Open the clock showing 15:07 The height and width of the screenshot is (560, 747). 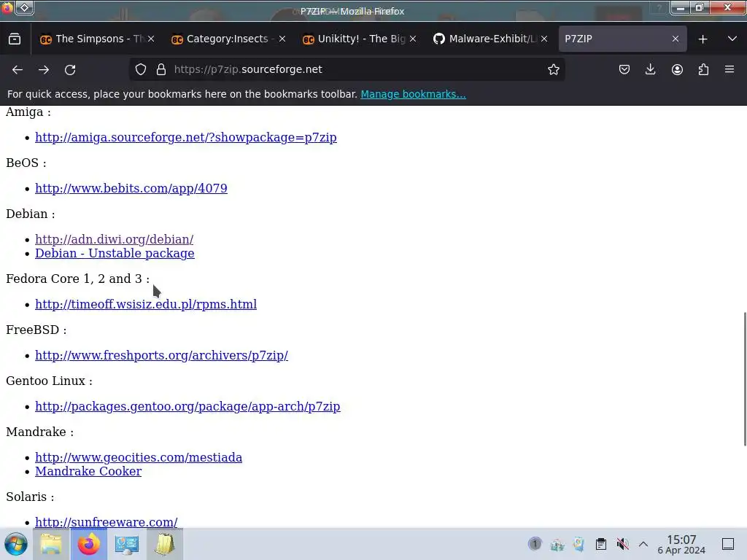(x=681, y=544)
